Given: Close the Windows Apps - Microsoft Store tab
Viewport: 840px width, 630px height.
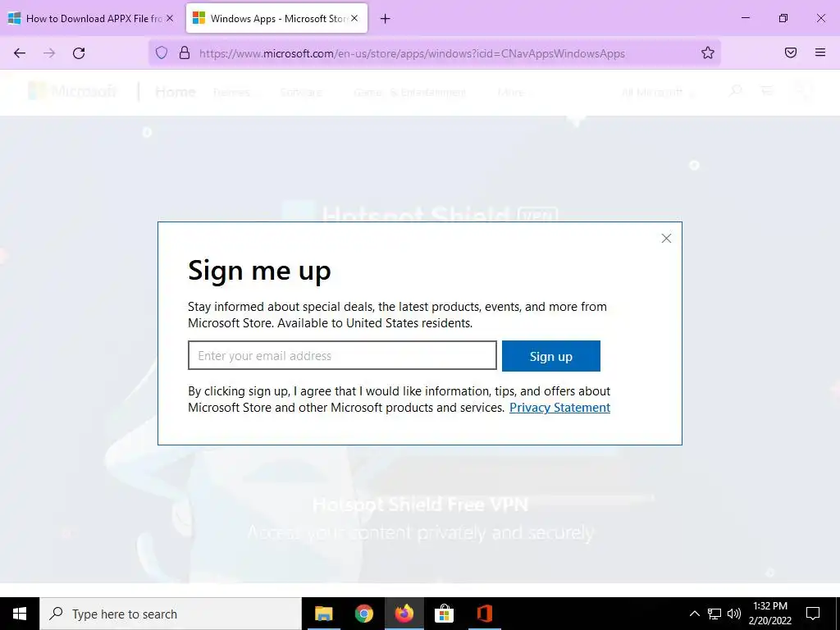Looking at the screenshot, I should [354, 18].
